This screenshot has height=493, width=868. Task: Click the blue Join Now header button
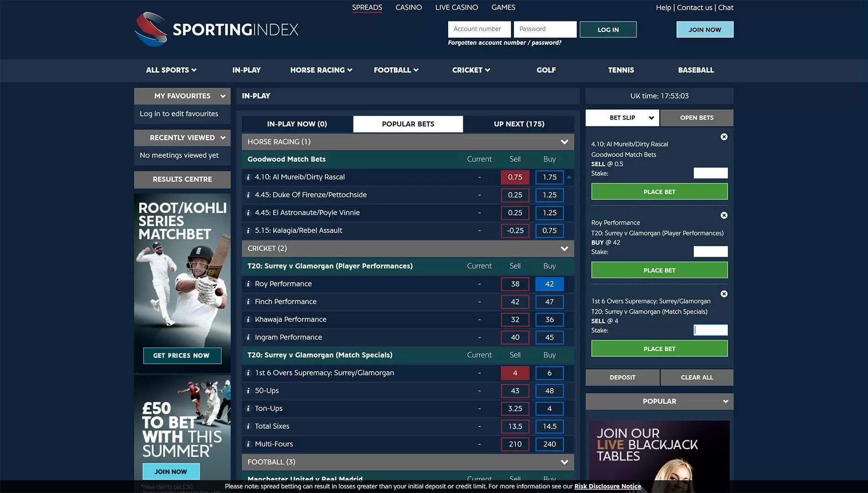705,30
